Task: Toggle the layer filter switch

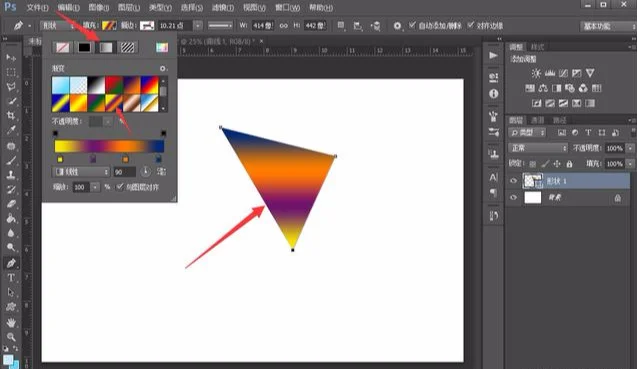Action: pos(633,132)
